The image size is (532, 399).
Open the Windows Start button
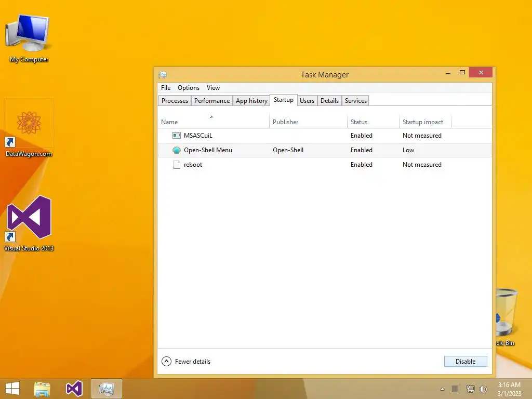pyautogui.click(x=12, y=389)
